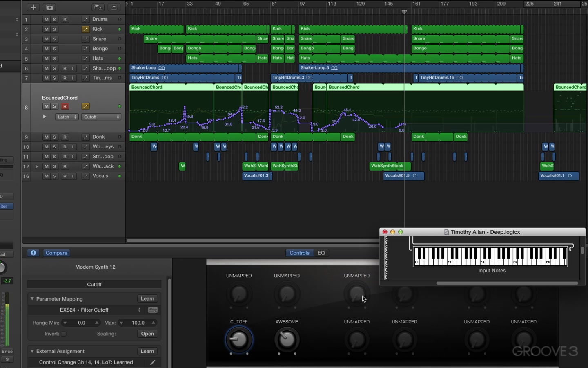Screen dimensions: 588x368
Task: Mute the Snare track
Action: (46, 39)
